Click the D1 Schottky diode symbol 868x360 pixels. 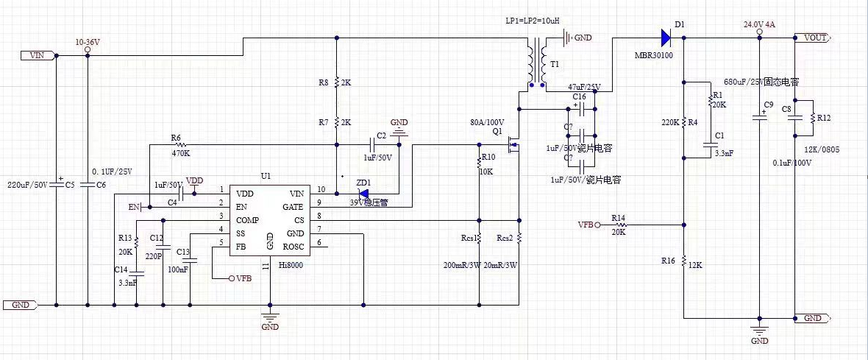click(x=665, y=38)
